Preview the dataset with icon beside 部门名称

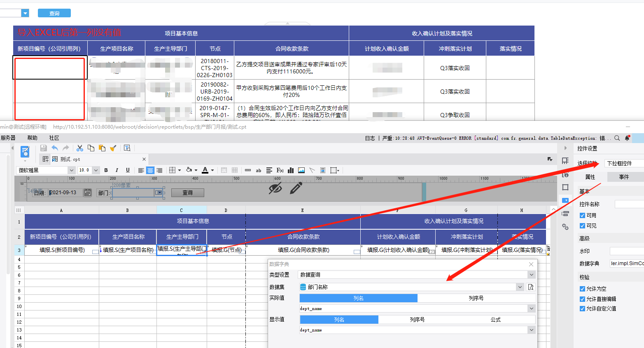pyautogui.click(x=531, y=287)
